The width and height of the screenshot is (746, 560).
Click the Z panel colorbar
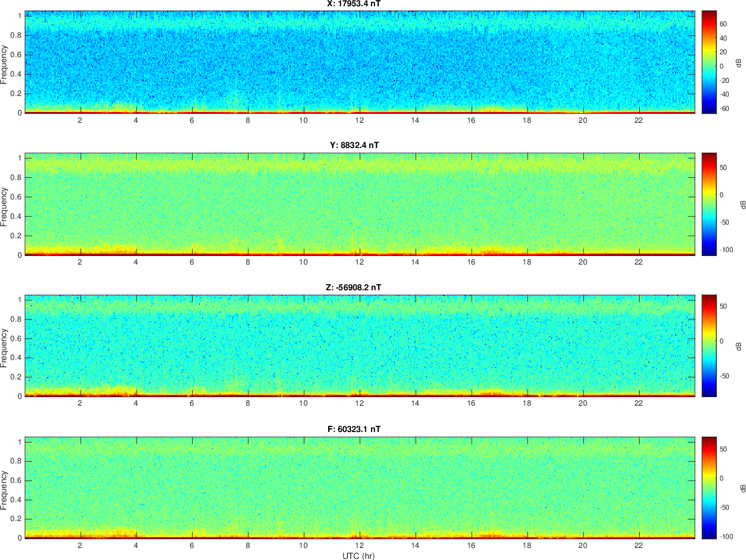pyautogui.click(x=709, y=346)
